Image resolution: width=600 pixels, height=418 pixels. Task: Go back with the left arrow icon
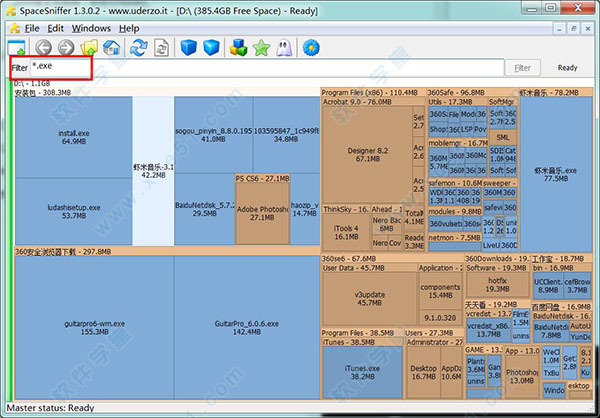pyautogui.click(x=43, y=48)
